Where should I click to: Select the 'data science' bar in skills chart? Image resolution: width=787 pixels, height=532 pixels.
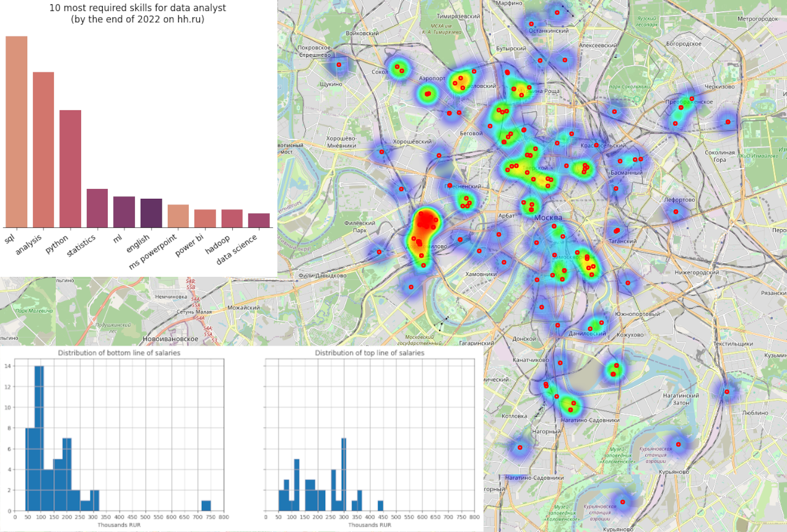click(x=259, y=220)
